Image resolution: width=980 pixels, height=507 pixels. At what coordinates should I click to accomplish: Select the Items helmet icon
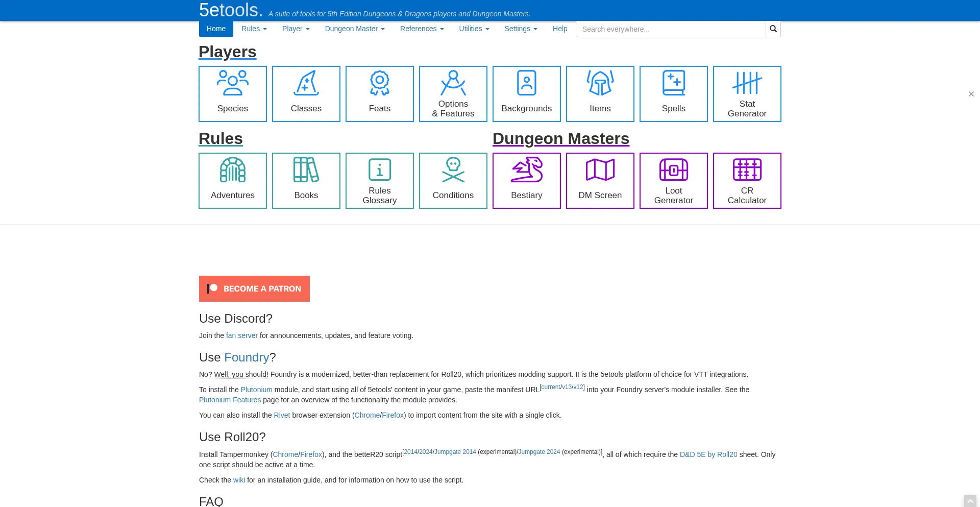coord(600,83)
